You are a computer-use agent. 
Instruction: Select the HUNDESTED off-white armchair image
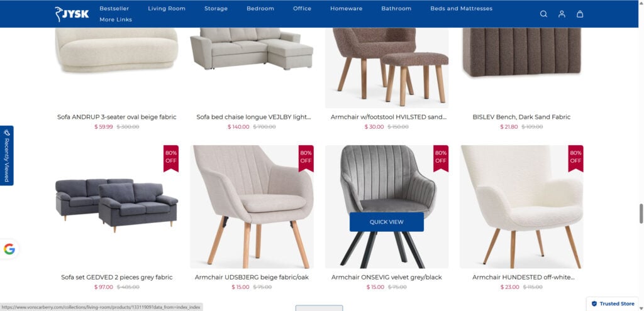(521, 207)
